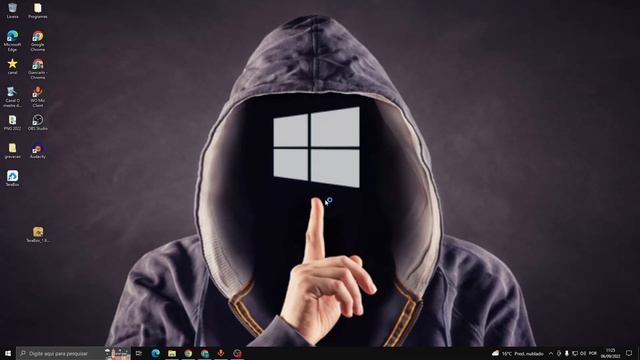Select the WO Mic Client shortcut
The image size is (640, 360).
pyautogui.click(x=38, y=97)
